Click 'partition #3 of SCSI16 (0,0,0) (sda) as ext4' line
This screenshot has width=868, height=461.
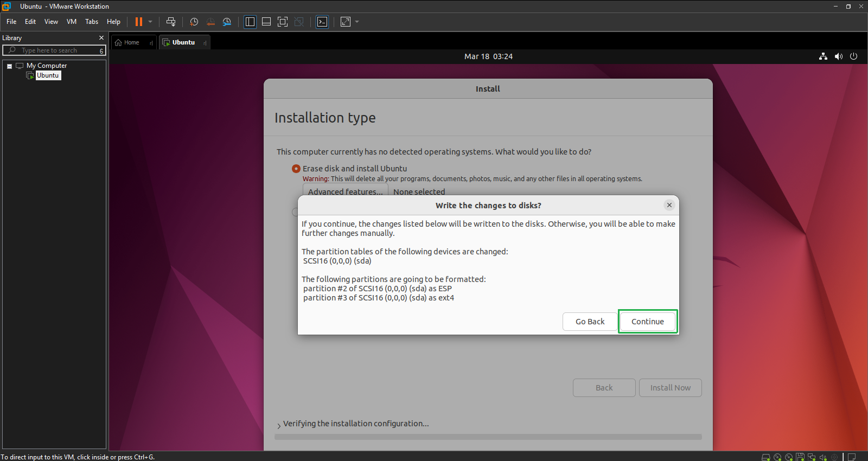379,298
